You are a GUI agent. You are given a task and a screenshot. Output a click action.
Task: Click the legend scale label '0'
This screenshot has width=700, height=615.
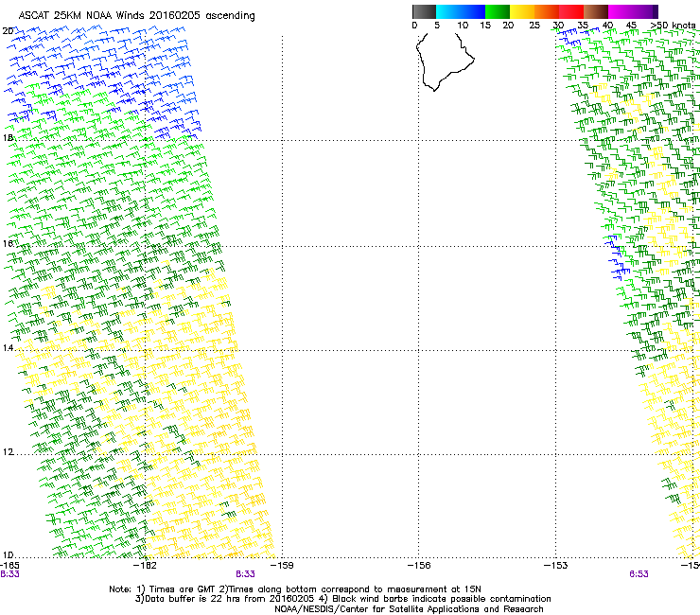414,26
